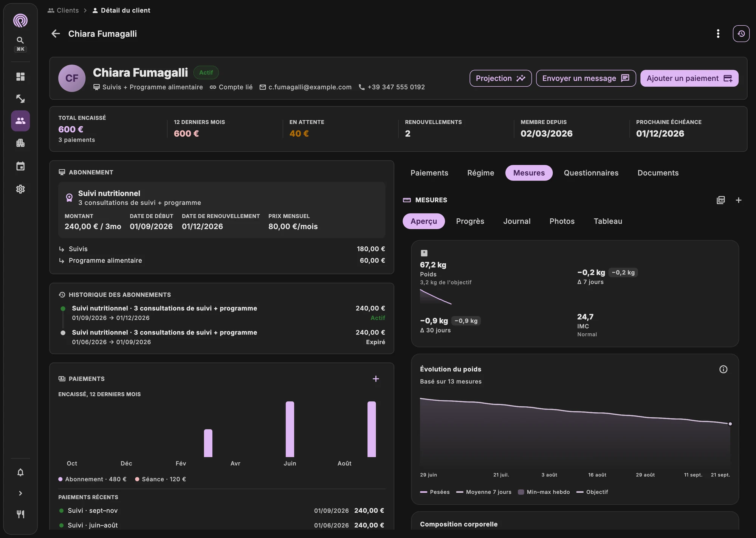The width and height of the screenshot is (756, 538).
Task: Select the Journal sub-tab
Action: 517,221
